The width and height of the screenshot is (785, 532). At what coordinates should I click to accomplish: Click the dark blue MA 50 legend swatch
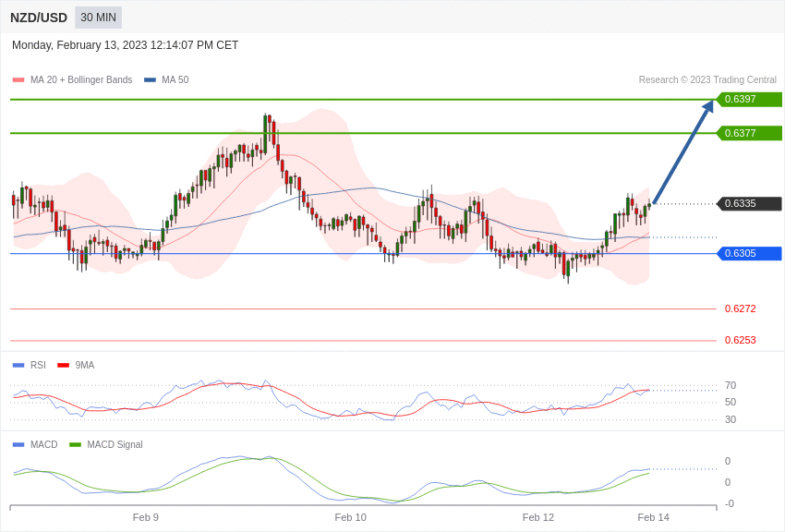[150, 79]
